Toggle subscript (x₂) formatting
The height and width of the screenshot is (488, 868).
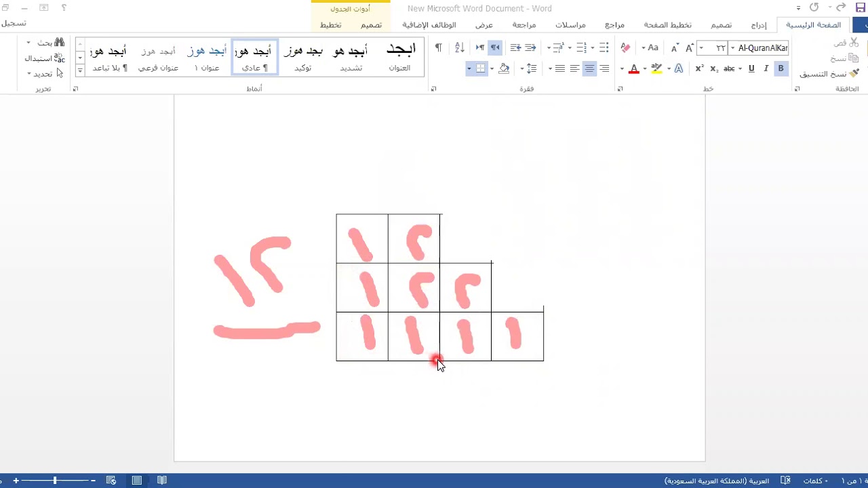tap(714, 68)
